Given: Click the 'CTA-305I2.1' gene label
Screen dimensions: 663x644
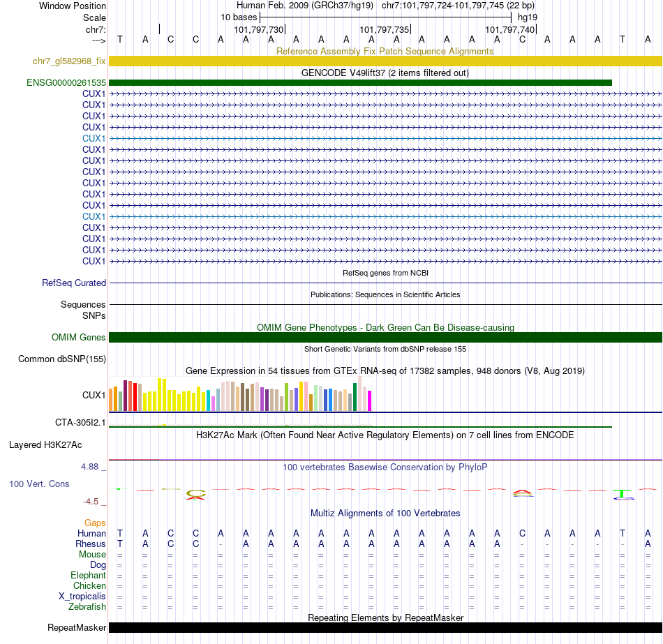Looking at the screenshot, I should [80, 422].
